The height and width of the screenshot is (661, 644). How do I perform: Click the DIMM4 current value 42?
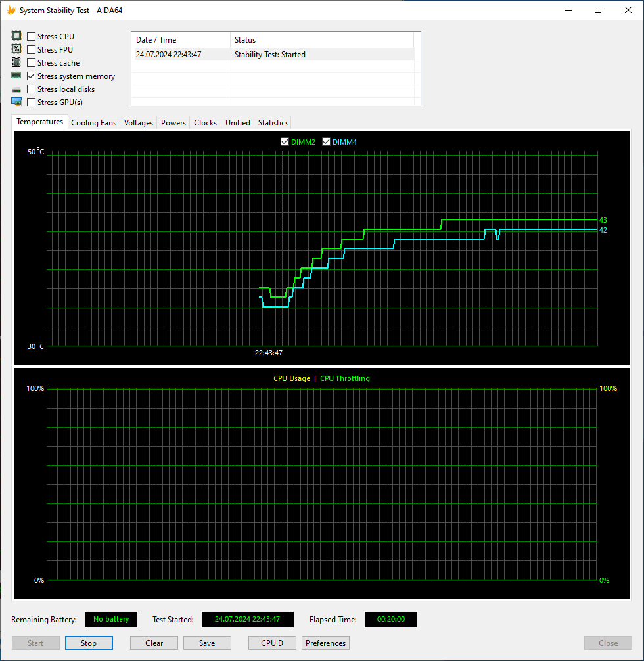click(x=603, y=230)
